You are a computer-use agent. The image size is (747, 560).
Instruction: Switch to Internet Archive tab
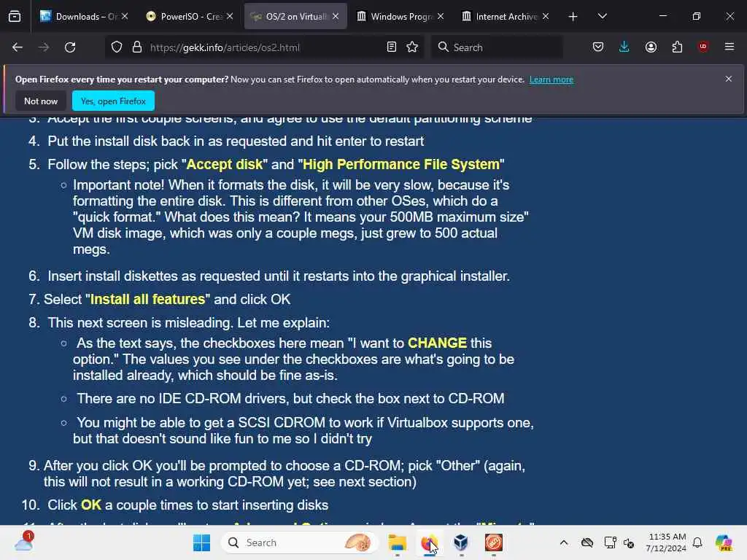coord(499,17)
